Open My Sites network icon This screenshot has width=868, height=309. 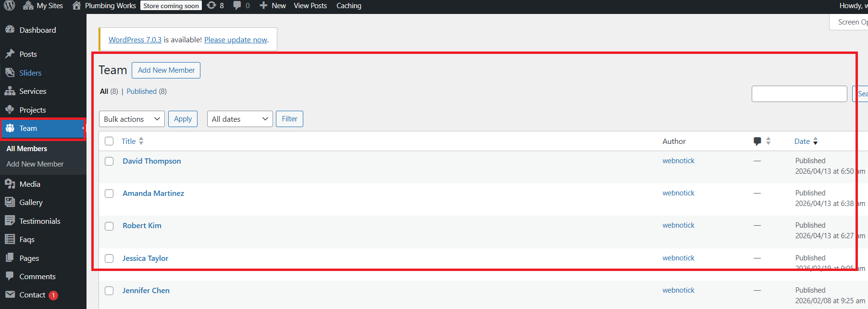coord(28,5)
